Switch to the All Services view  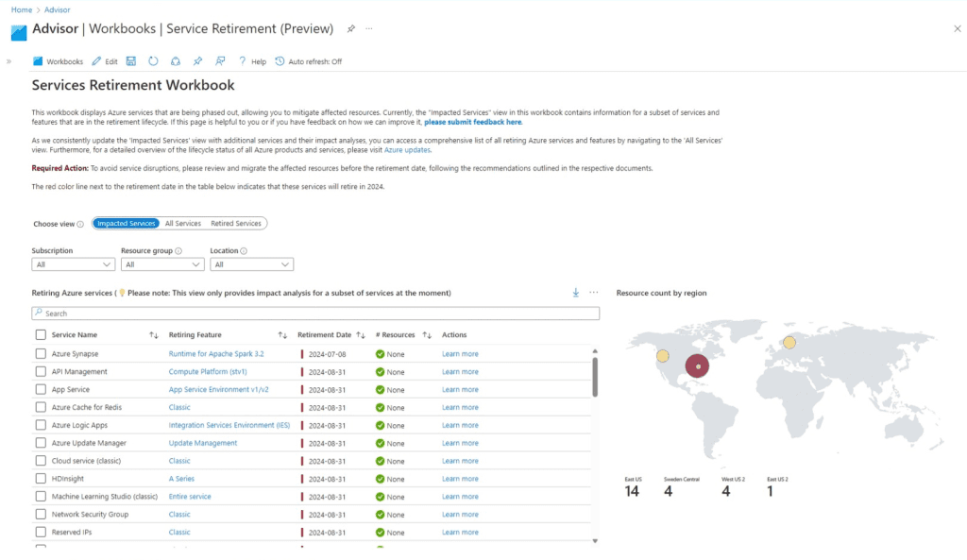(x=183, y=224)
